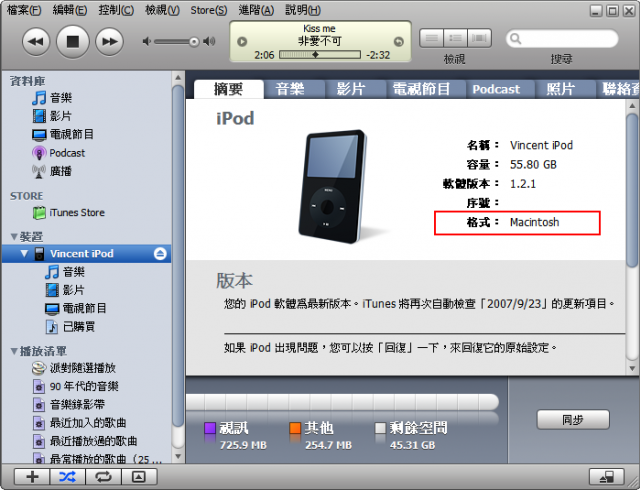
Task: Switch to list view mode
Action: point(431,38)
